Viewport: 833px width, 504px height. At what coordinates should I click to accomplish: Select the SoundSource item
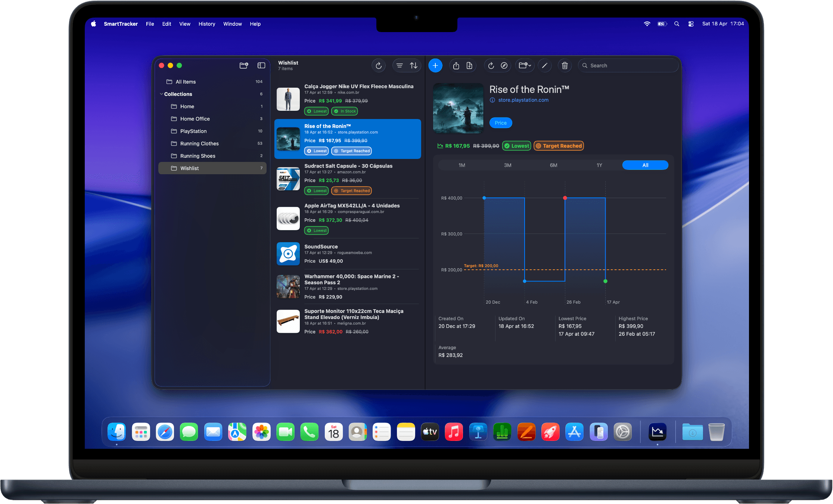click(348, 254)
